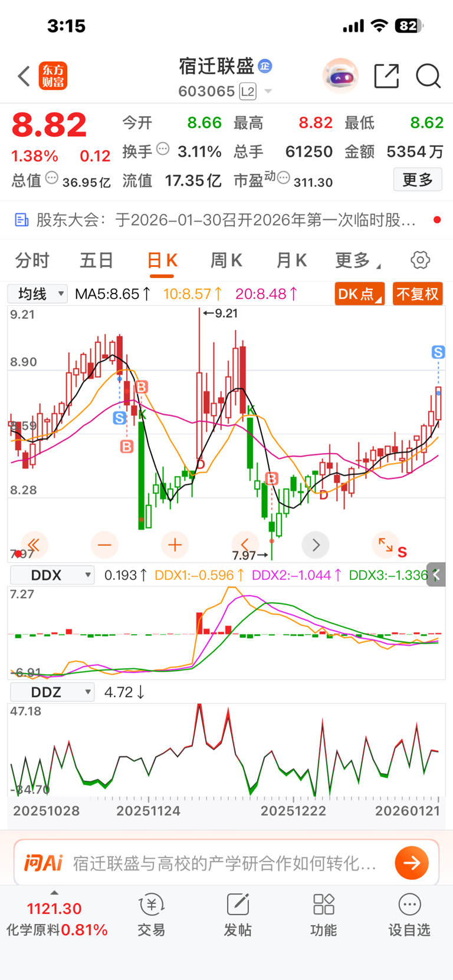Tap the minus zoom-out chart icon
This screenshot has width=453, height=980.
104,545
